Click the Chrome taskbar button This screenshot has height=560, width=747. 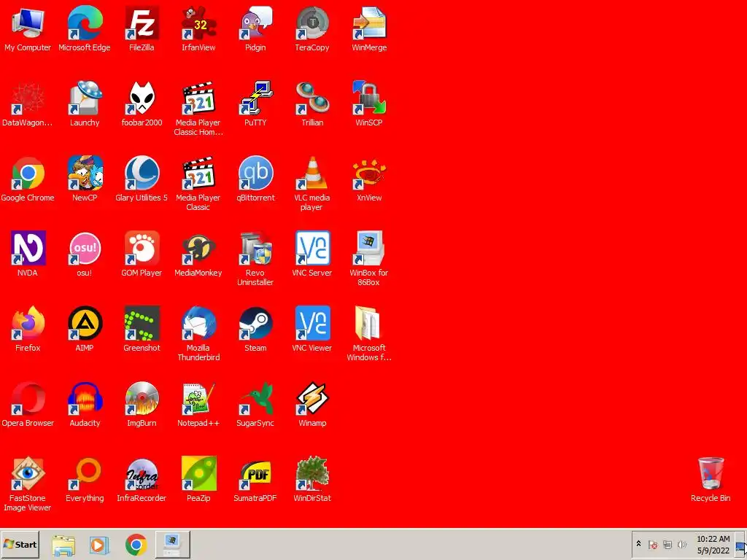[136, 545]
